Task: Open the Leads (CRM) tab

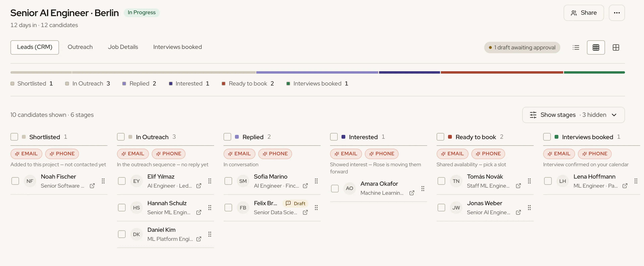Action: (35, 47)
